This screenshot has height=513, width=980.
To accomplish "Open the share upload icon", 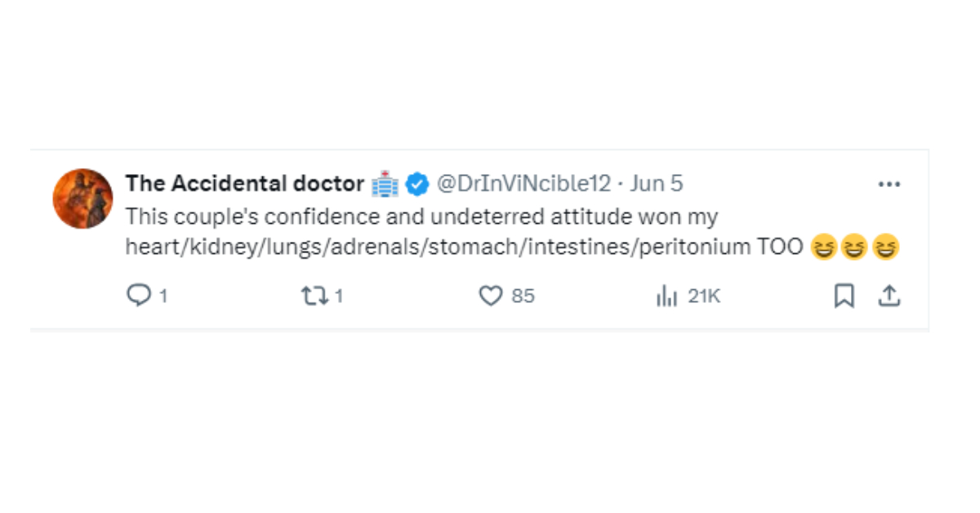I will click(x=889, y=296).
